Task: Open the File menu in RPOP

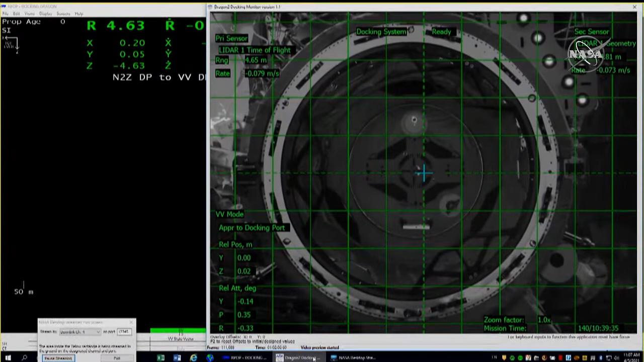Action: pos(5,14)
